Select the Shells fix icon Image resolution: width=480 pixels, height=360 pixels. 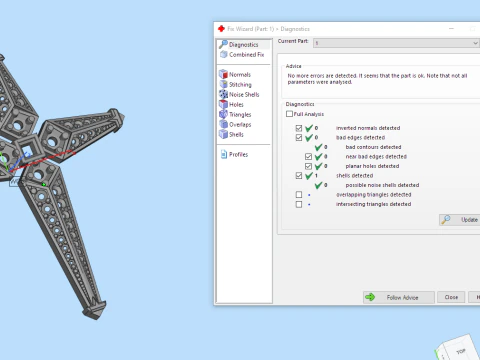click(x=223, y=134)
